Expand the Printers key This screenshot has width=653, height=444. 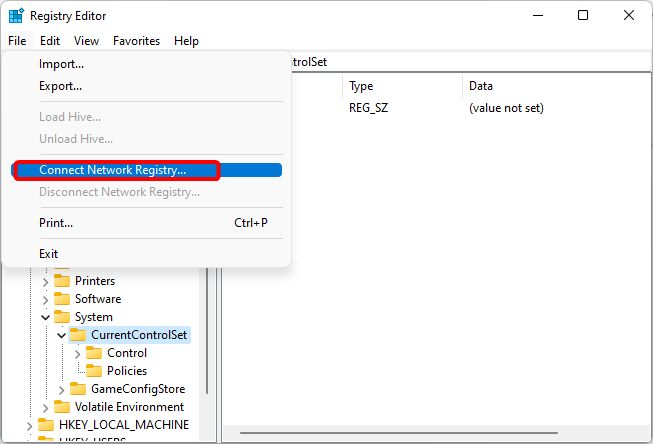[x=45, y=282]
